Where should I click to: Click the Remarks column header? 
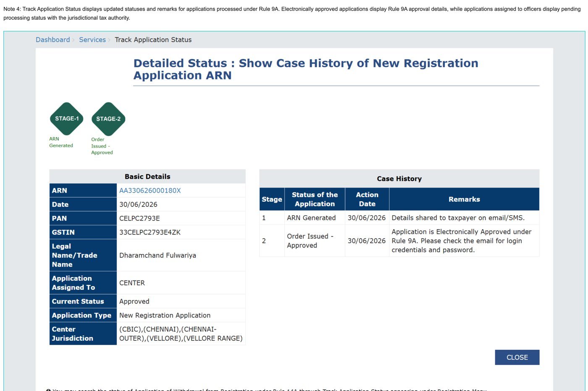pyautogui.click(x=464, y=199)
